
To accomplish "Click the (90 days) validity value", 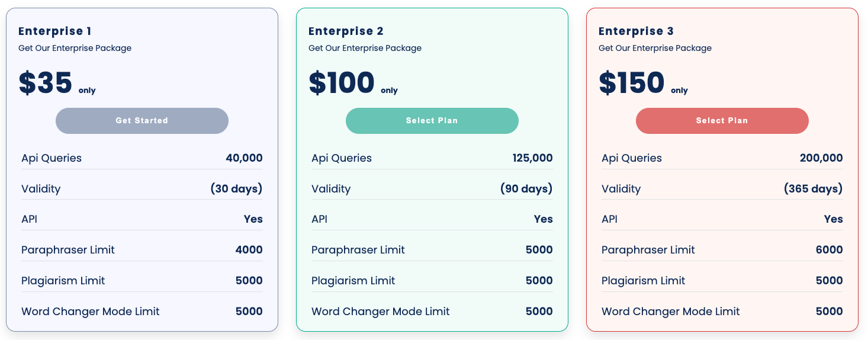I will pyautogui.click(x=526, y=189).
